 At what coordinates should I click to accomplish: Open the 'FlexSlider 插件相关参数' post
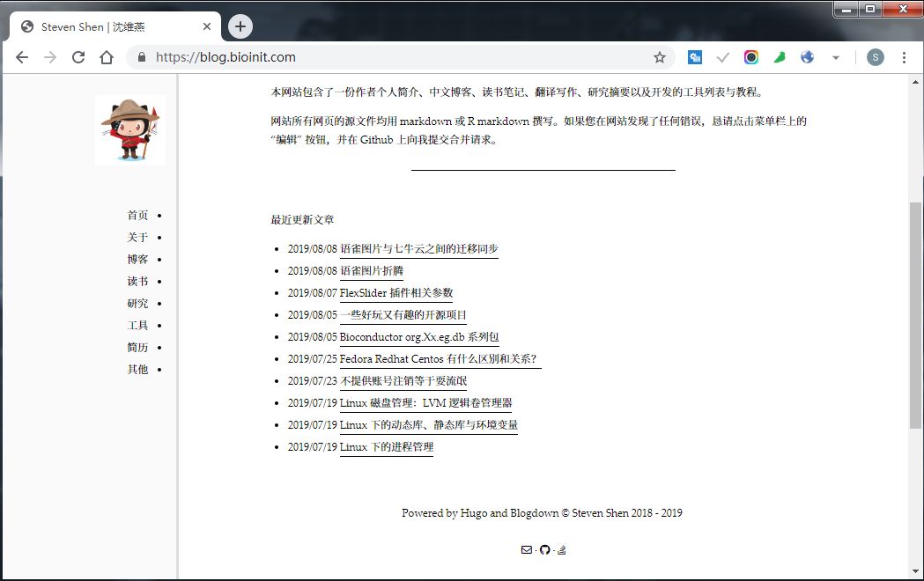396,292
